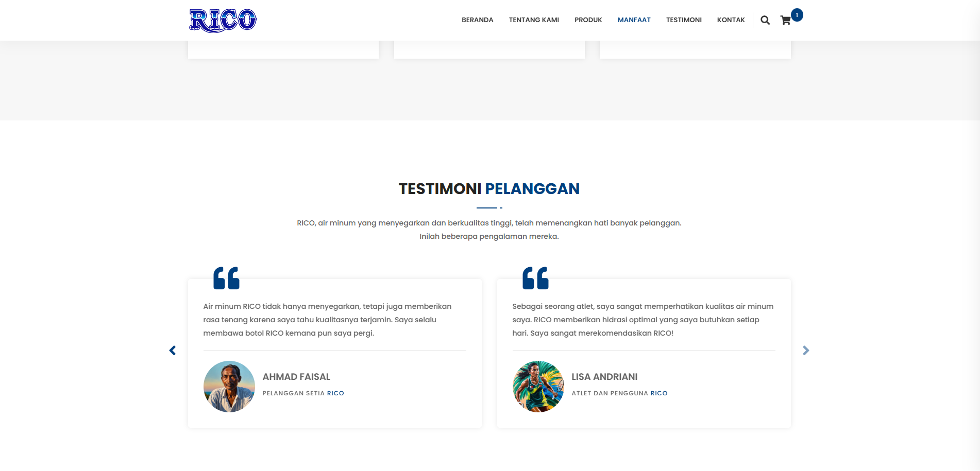Viewport: 980px width, 471px height.
Task: Click quote mark icon above Lisa Andriani's testimonial
Action: point(535,278)
